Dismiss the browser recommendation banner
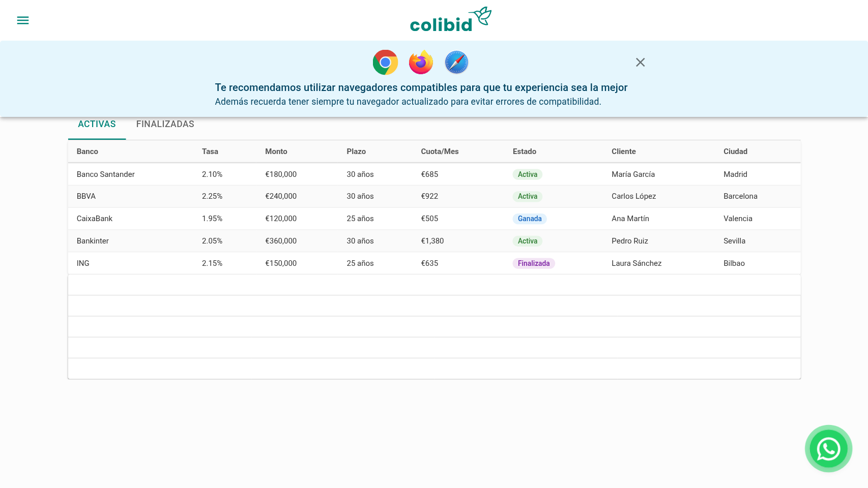Image resolution: width=868 pixels, height=488 pixels. coord(640,62)
